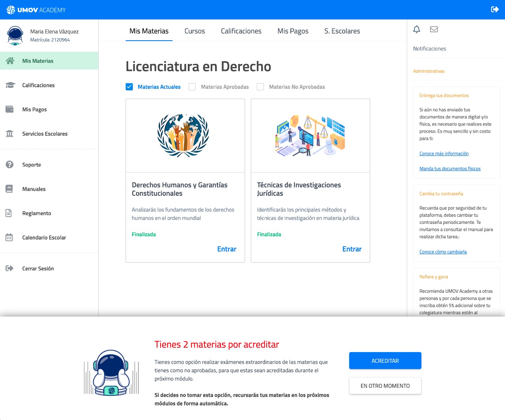This screenshot has height=420, width=505.
Task: Expand the Administrativas notifications section
Action: pyautogui.click(x=429, y=71)
